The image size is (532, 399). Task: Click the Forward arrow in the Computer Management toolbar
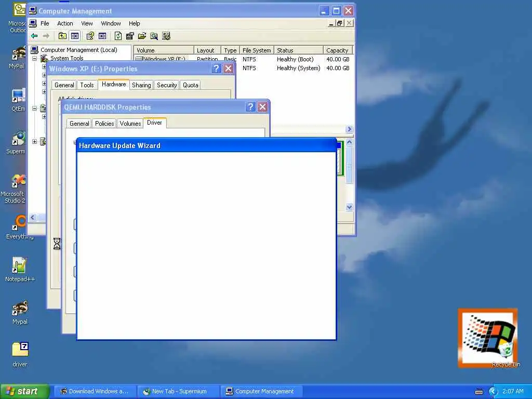click(x=46, y=36)
